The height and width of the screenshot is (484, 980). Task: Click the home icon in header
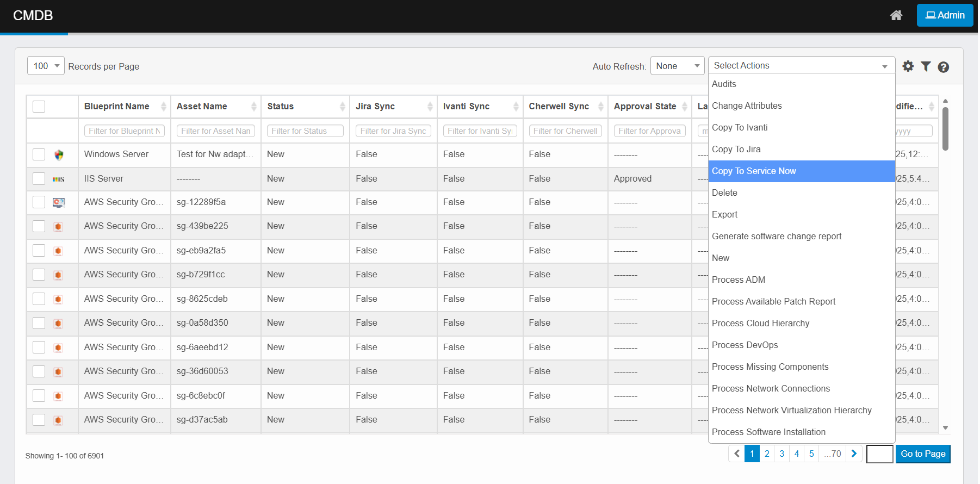[x=896, y=15]
